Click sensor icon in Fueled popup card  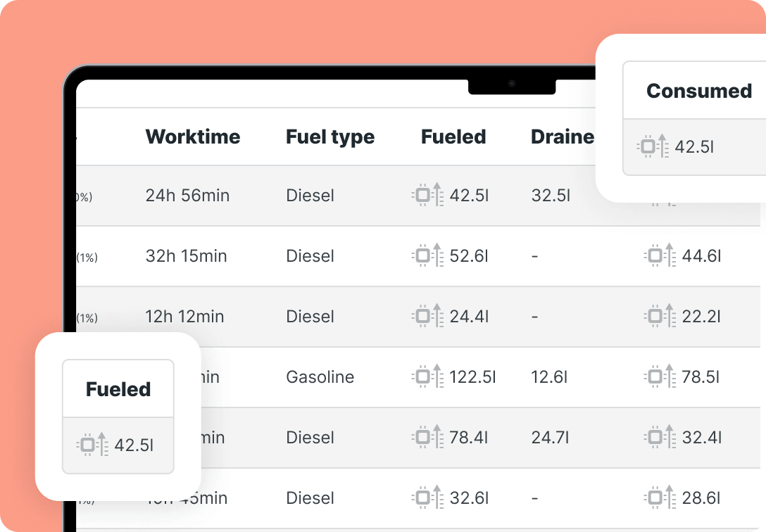click(93, 445)
